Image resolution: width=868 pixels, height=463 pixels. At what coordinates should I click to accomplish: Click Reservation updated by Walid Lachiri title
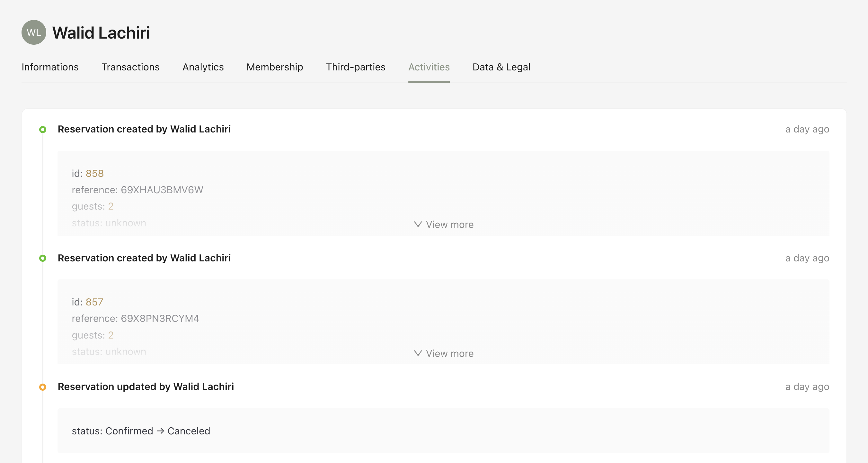(146, 386)
